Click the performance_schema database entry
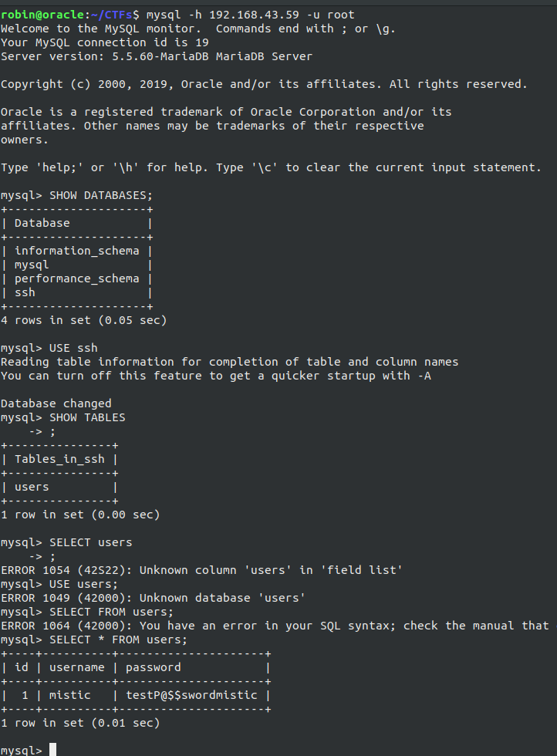This screenshot has height=756, width=557. [76, 278]
